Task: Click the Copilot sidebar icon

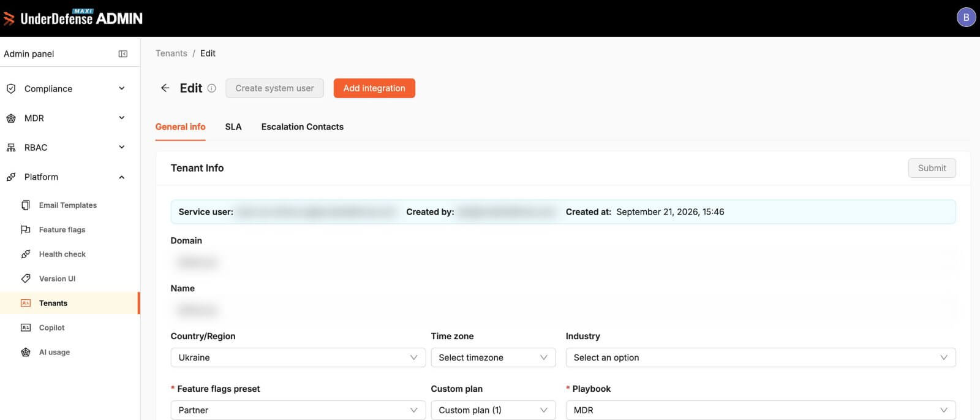Action: (x=26, y=328)
